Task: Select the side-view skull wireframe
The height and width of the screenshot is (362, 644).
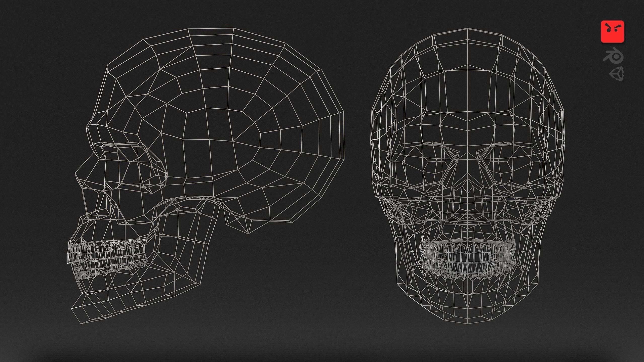Action: click(205, 176)
